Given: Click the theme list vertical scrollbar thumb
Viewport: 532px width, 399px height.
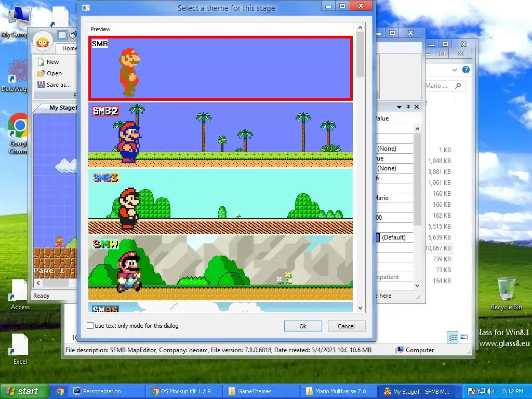Looking at the screenshot, I should pos(361,54).
